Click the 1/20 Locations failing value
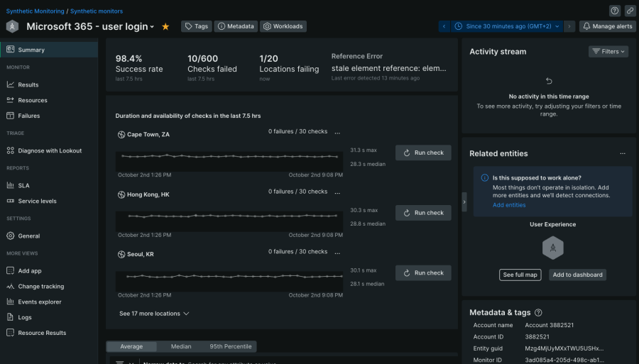 click(x=268, y=59)
